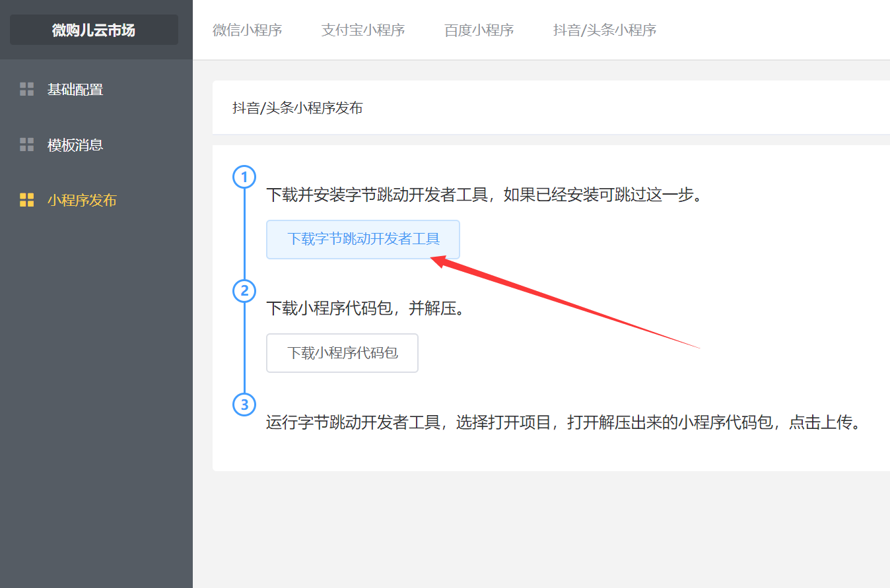Click the grid icon beside 模板消息
The width and height of the screenshot is (890, 588).
pos(26,145)
